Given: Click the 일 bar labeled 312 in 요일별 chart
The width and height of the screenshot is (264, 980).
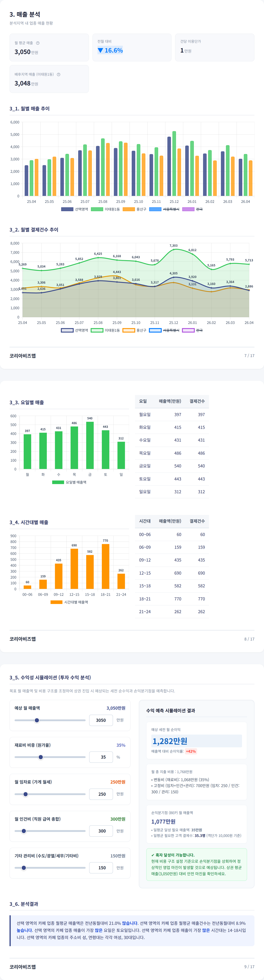Looking at the screenshot, I should [x=121, y=455].
